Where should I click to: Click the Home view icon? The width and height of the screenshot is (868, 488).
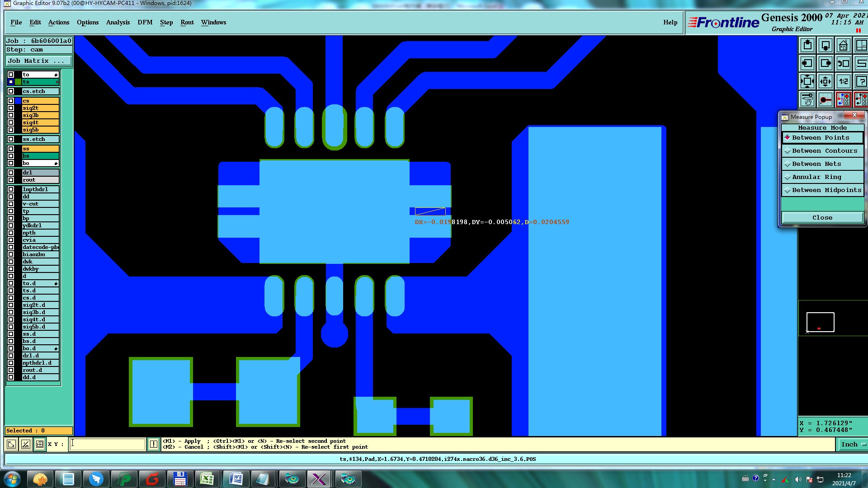[x=843, y=46]
